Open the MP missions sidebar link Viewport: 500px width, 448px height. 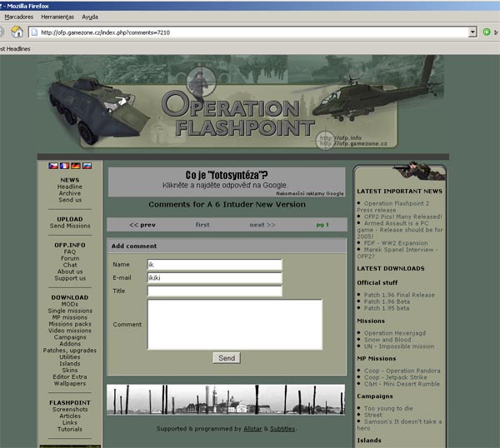pyautogui.click(x=70, y=317)
